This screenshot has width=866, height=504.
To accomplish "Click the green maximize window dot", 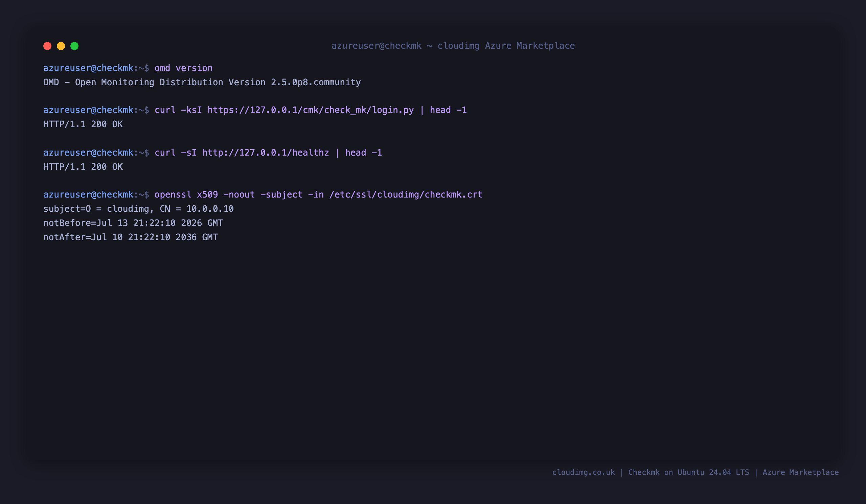I will (74, 46).
